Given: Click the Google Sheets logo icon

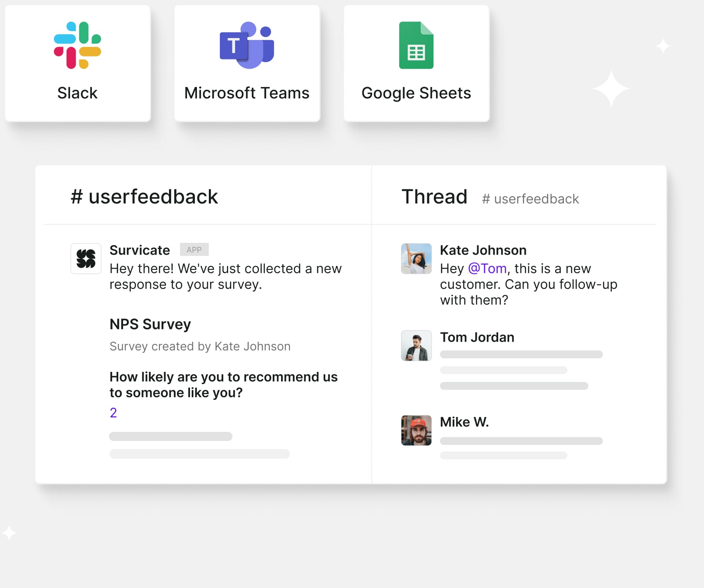Looking at the screenshot, I should [x=416, y=45].
